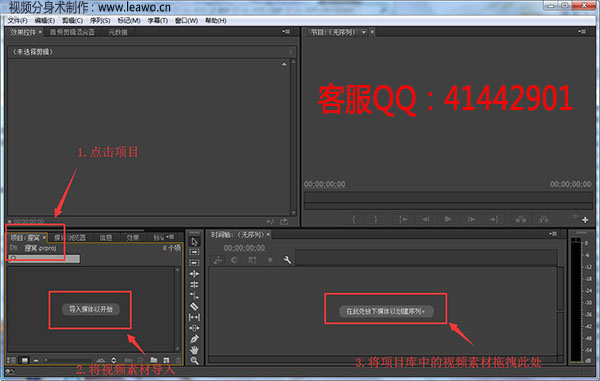Viewport: 600px width, 381px height.
Task: Open the effect controls panel flyout menu
Action: (286, 32)
